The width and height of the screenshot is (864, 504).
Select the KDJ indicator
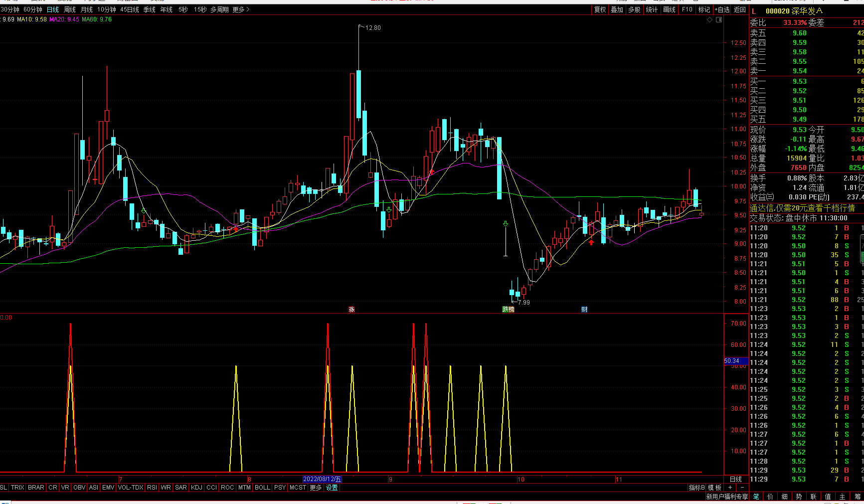(197, 488)
